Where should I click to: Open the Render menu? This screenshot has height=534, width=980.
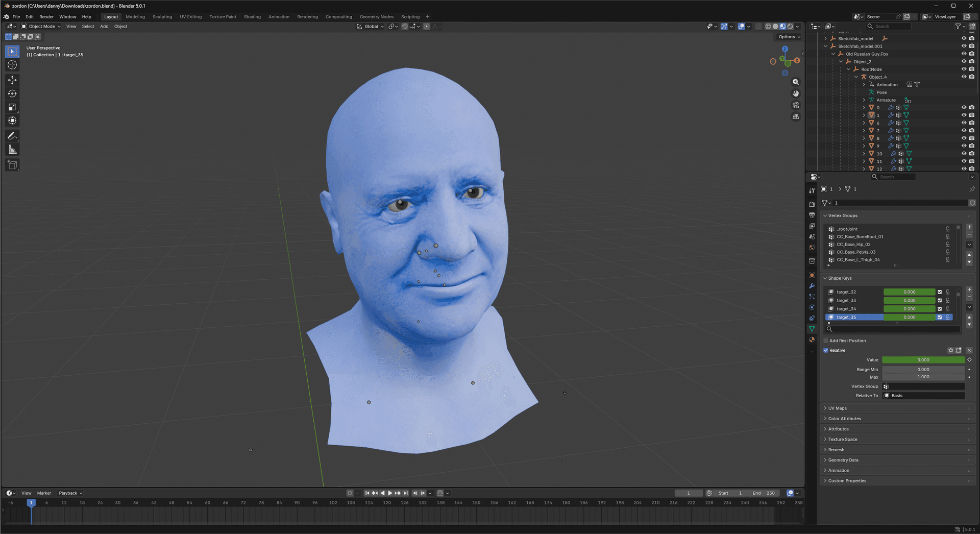(x=46, y=17)
